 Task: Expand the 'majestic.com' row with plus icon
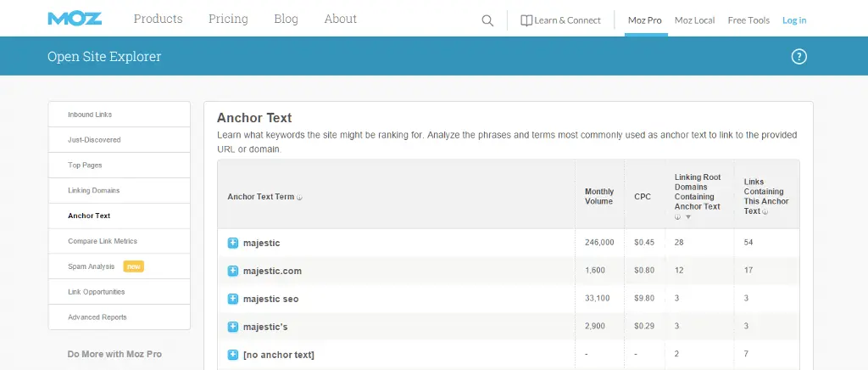click(x=233, y=271)
